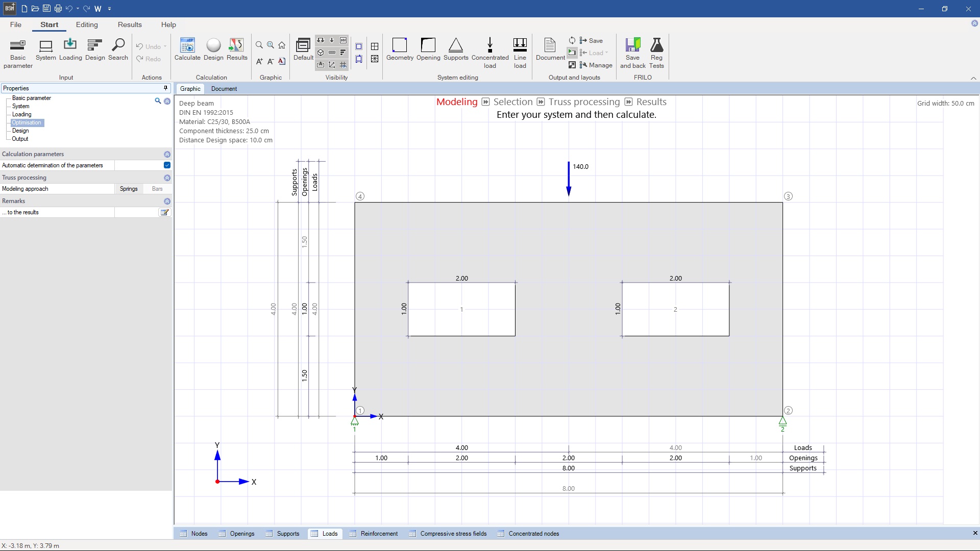The image size is (980, 551).
Task: Collapse the Calculation parameters section
Action: pos(167,154)
